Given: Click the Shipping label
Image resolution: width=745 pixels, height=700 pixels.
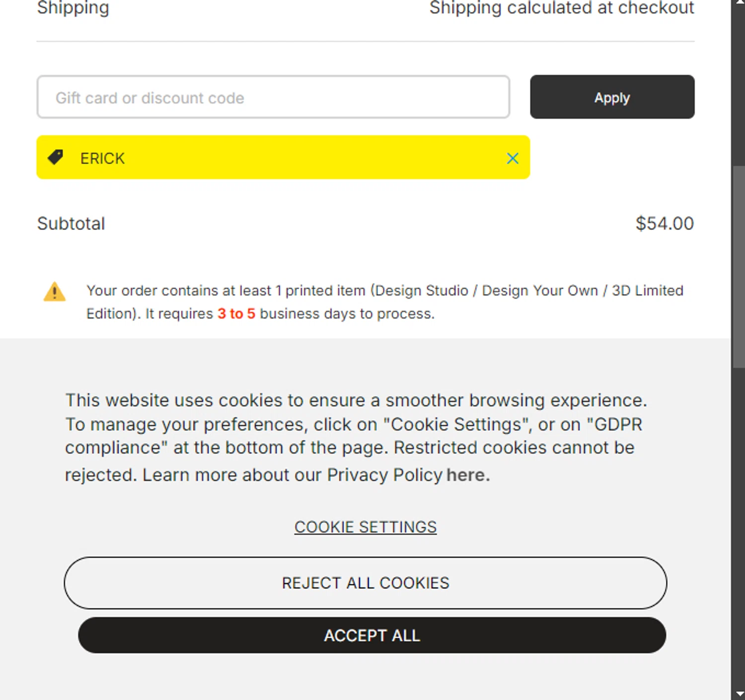Looking at the screenshot, I should pos(73,8).
